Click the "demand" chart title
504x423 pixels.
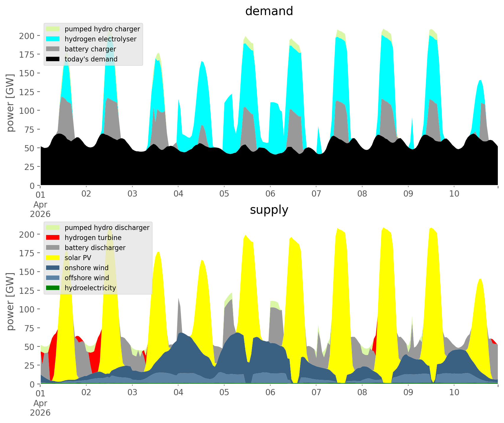coord(269,11)
